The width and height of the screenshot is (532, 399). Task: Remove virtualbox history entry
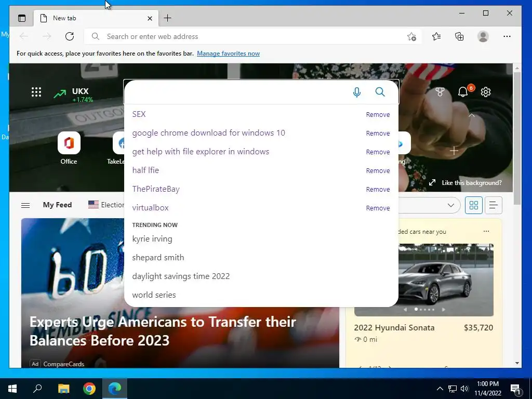click(378, 208)
